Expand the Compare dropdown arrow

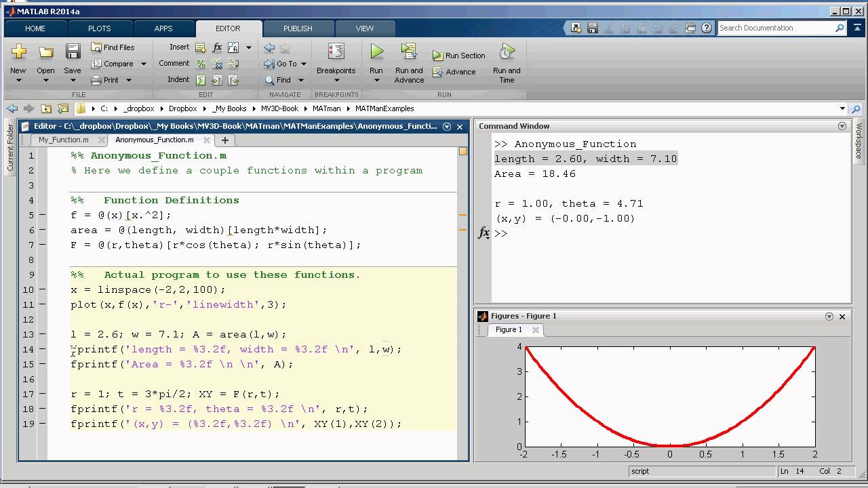coord(143,64)
